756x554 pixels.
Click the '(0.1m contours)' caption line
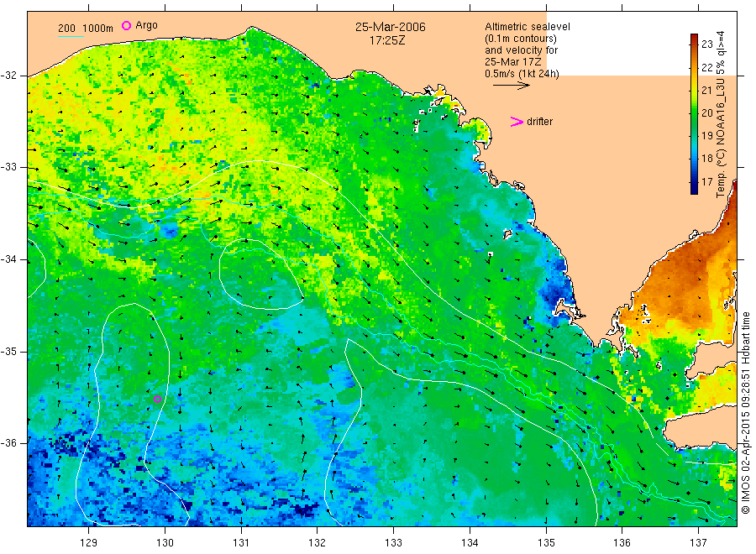(521, 39)
